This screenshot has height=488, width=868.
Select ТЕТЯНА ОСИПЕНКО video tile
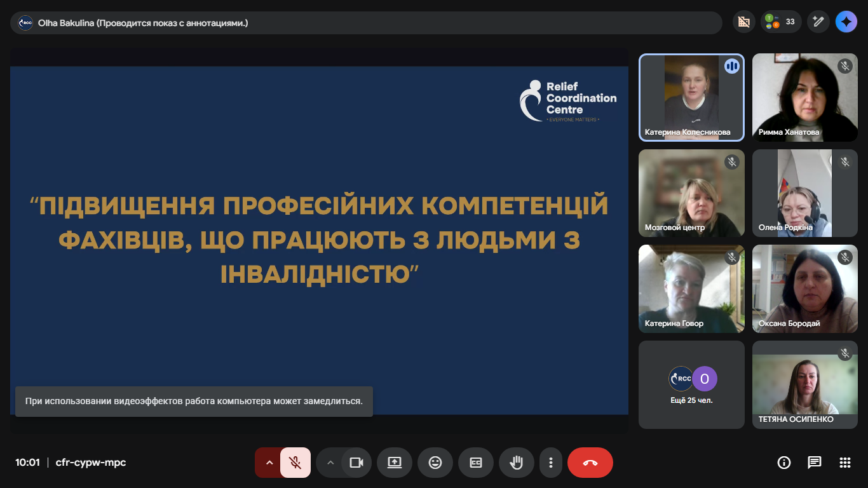point(805,384)
